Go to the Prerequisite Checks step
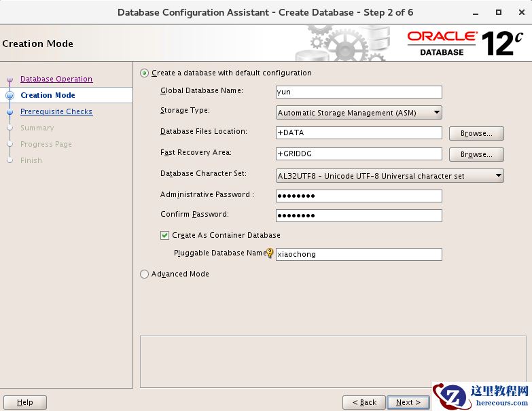Image resolution: width=532 pixels, height=411 pixels. pyautogui.click(x=56, y=111)
